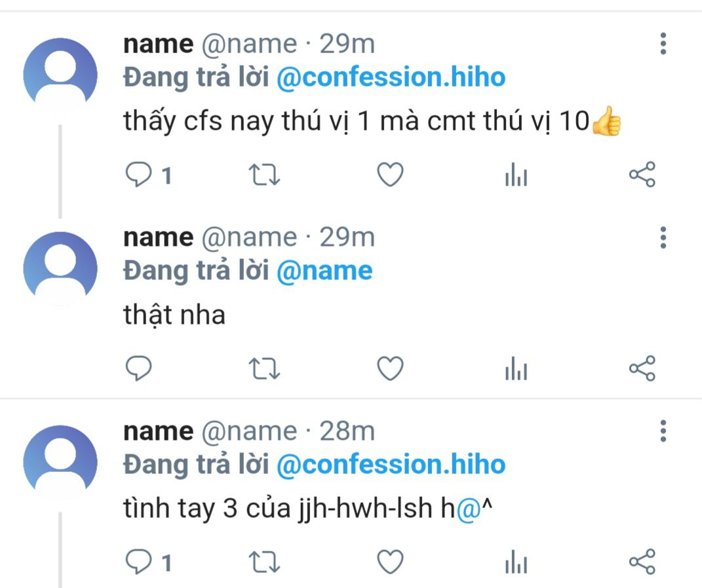Viewport: 702px width, 588px height.
Task: Open more options for 'thấy cfs nay' tweet
Action: point(663,43)
